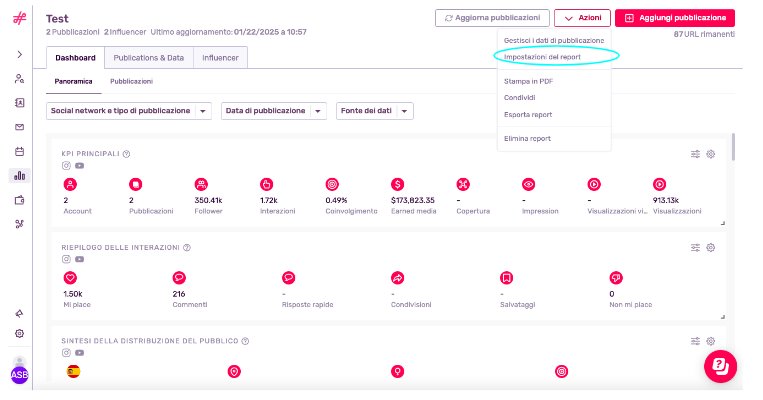Open the wallet sidebar icon
Screen dimensions: 763x400
[19, 200]
